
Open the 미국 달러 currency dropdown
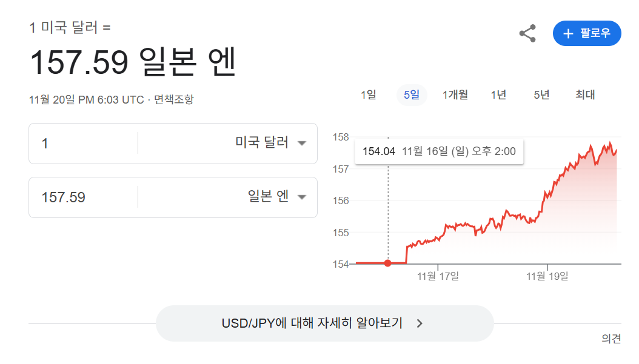point(270,144)
